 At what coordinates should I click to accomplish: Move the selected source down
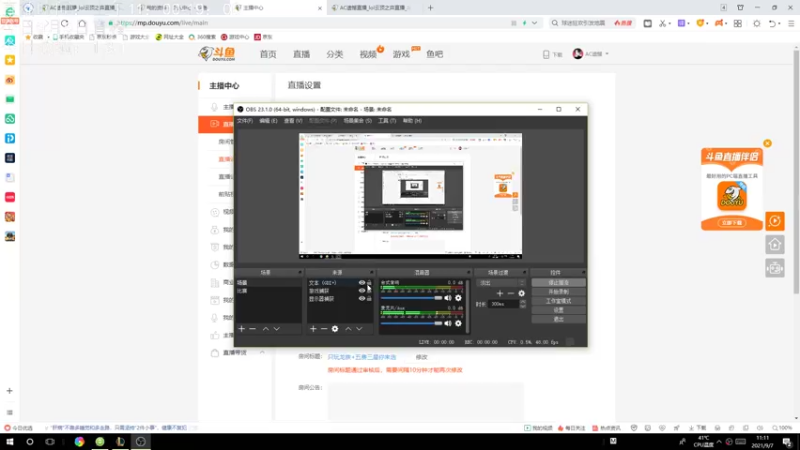point(359,329)
